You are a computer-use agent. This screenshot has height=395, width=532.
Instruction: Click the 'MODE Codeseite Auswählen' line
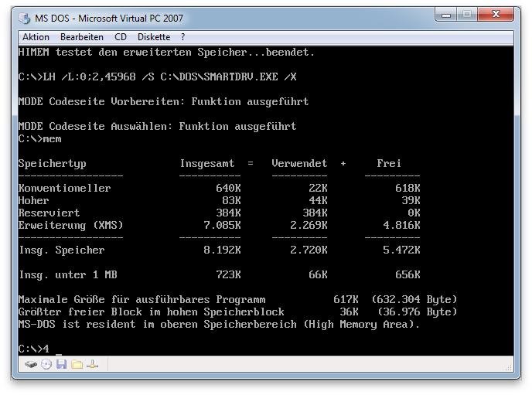tap(158, 127)
